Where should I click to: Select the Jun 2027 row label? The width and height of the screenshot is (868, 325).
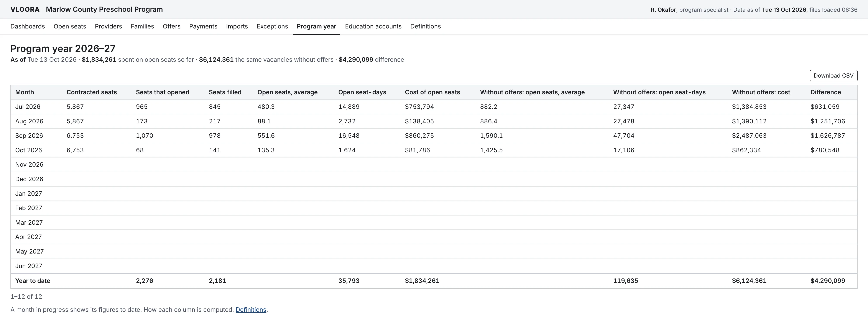pyautogui.click(x=29, y=266)
